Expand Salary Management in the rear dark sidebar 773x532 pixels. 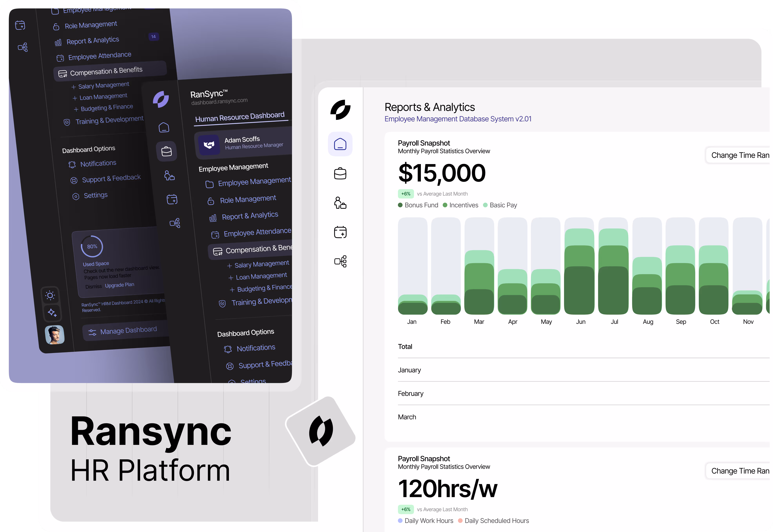pos(100,86)
